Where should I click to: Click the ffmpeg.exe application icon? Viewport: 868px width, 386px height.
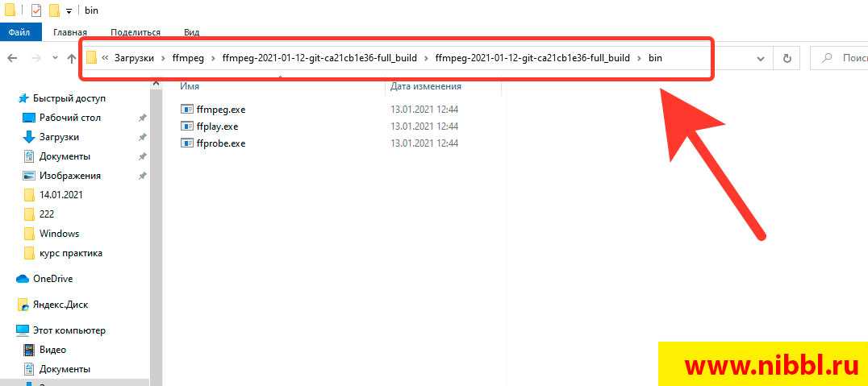click(x=187, y=110)
